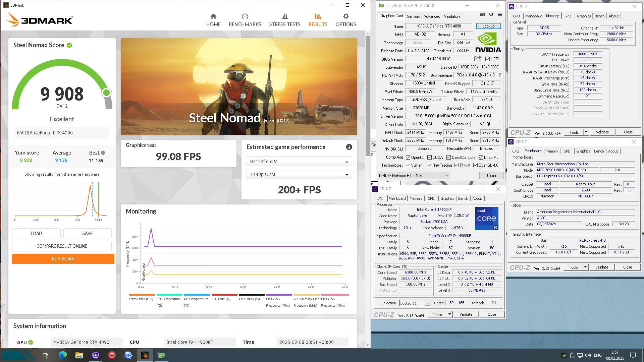Screen dimensions: 644x362
Task: Open the 1440p Ultra resolution dropdown
Action: tap(299, 174)
